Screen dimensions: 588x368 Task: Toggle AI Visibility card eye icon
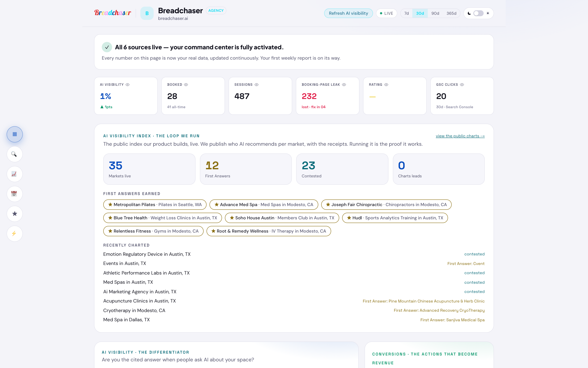tap(128, 85)
